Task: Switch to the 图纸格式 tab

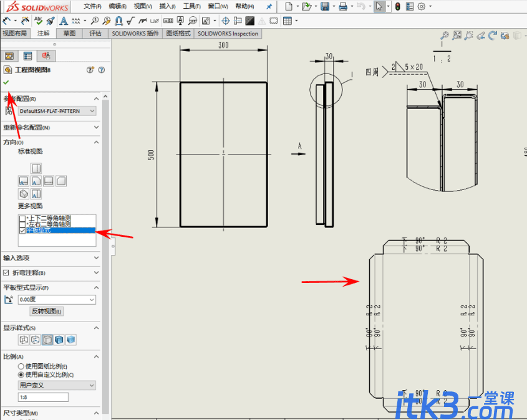Action: click(x=178, y=34)
